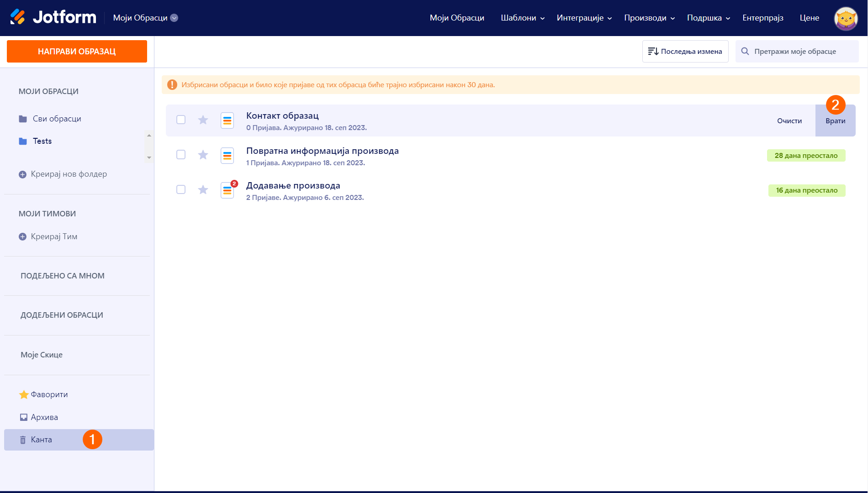Open Цене in the top menu
Viewport: 868px width, 493px height.
(809, 18)
